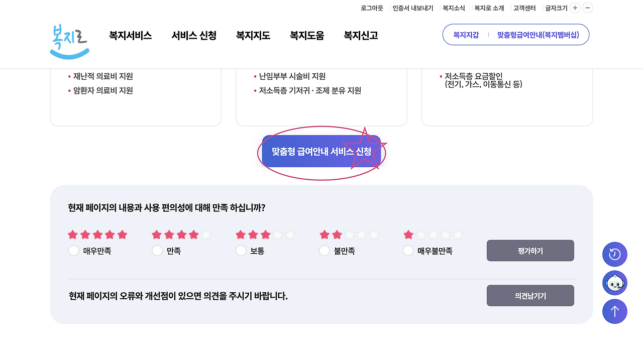Open the recently viewed history icon
The width and height of the screenshot is (643, 364).
point(614,254)
